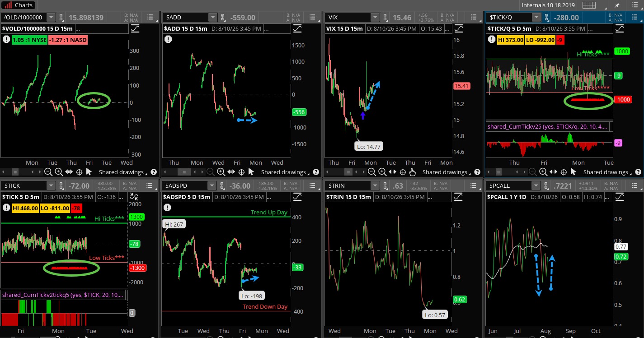
Task: Click pan arrows icon under $TICK/Q chart
Action: click(x=553, y=172)
